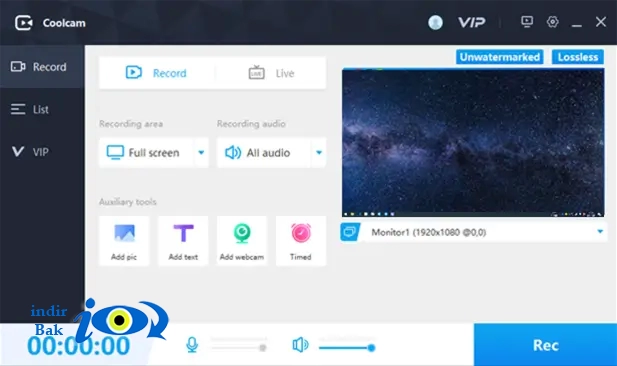Click the Add webcam tool
617x366 pixels.
[242, 240]
